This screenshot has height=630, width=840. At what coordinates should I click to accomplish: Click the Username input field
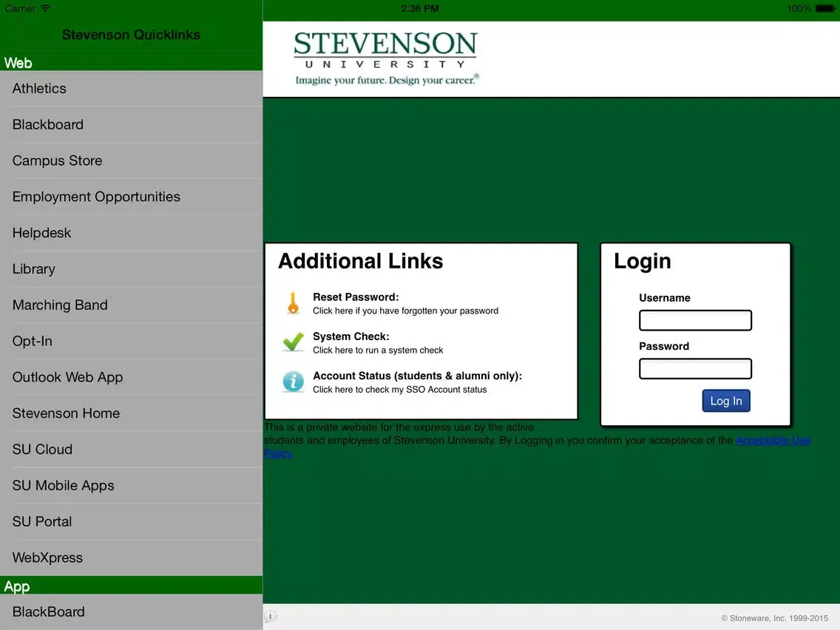click(x=695, y=320)
